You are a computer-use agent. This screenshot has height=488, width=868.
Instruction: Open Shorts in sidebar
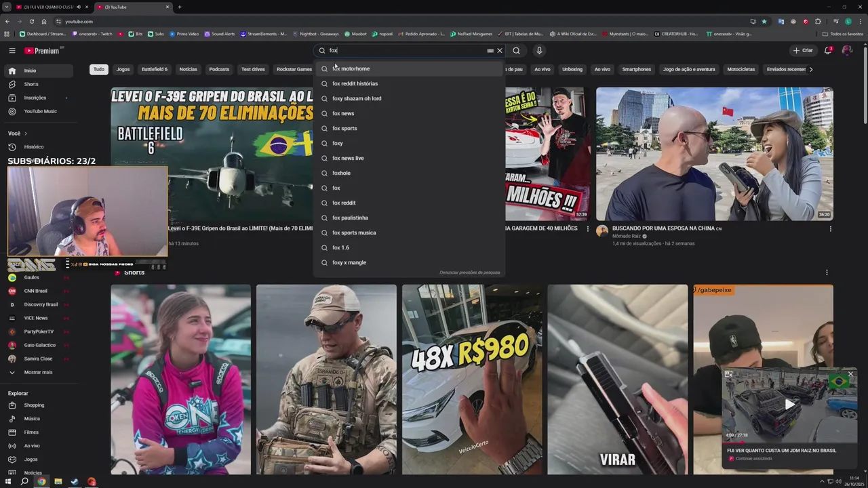38,84
